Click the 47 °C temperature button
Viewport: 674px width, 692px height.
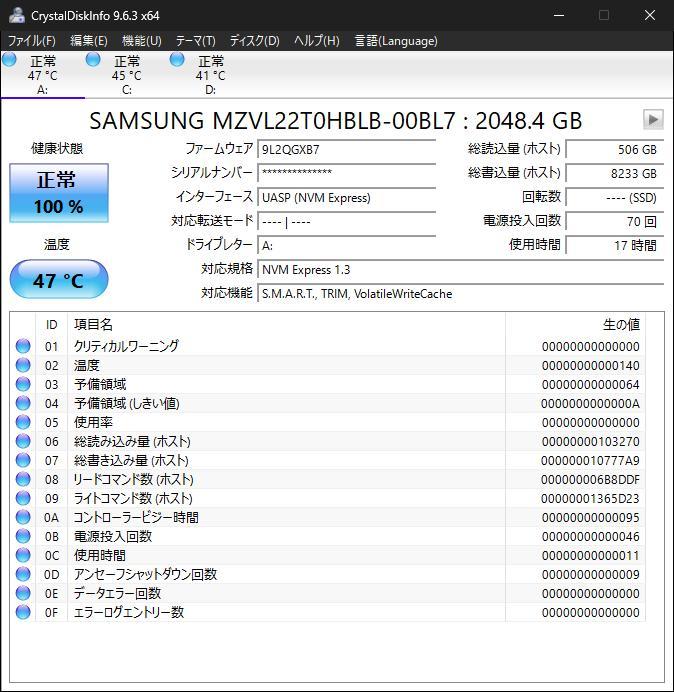click(x=59, y=279)
